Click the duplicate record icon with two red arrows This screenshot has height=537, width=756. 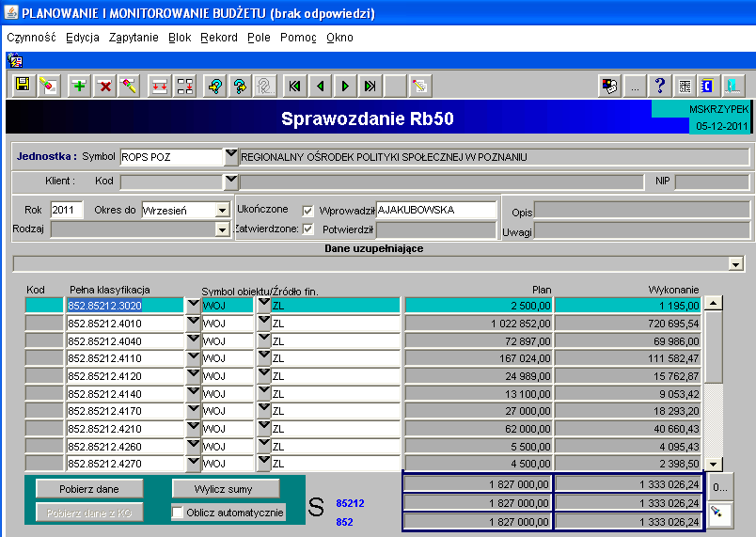click(160, 86)
